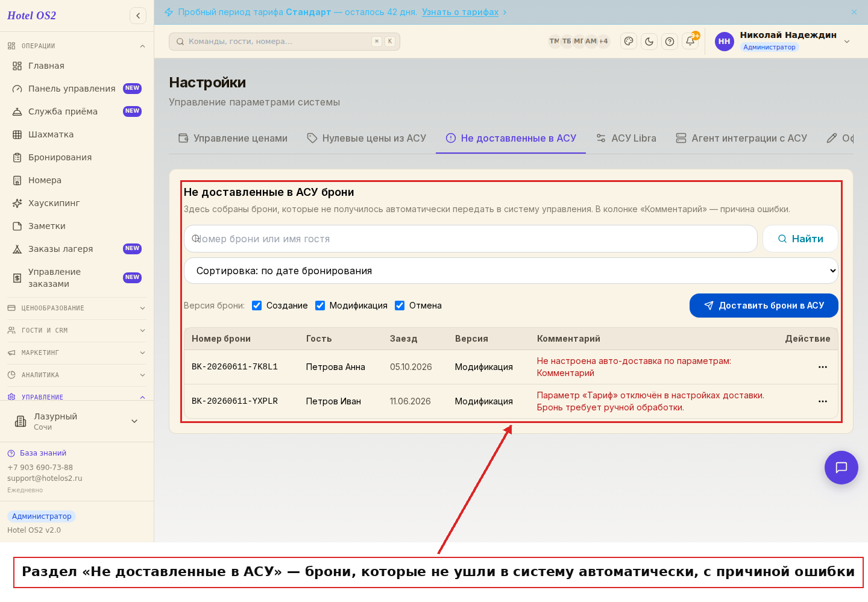The width and height of the screenshot is (868, 602).
Task: Open the notifications bell
Action: click(x=690, y=42)
